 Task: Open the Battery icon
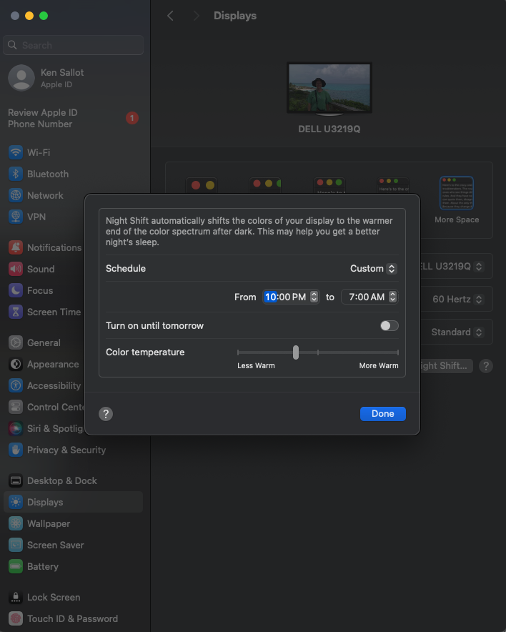(16, 566)
